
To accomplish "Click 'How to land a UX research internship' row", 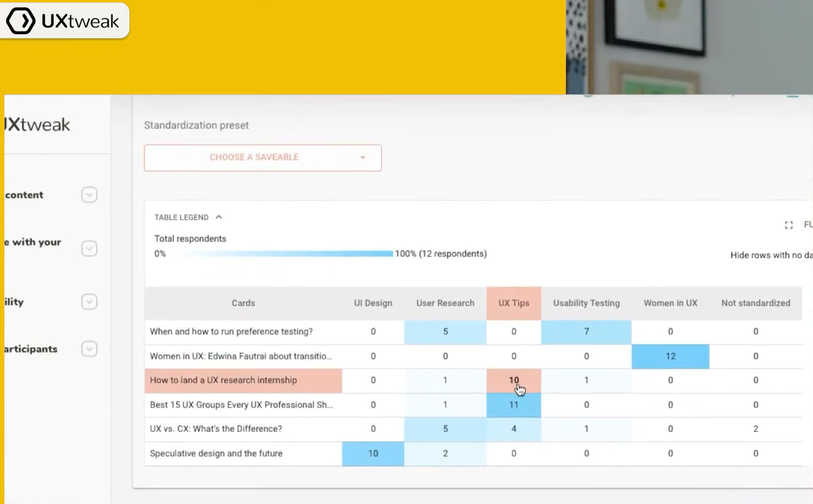I will (473, 380).
